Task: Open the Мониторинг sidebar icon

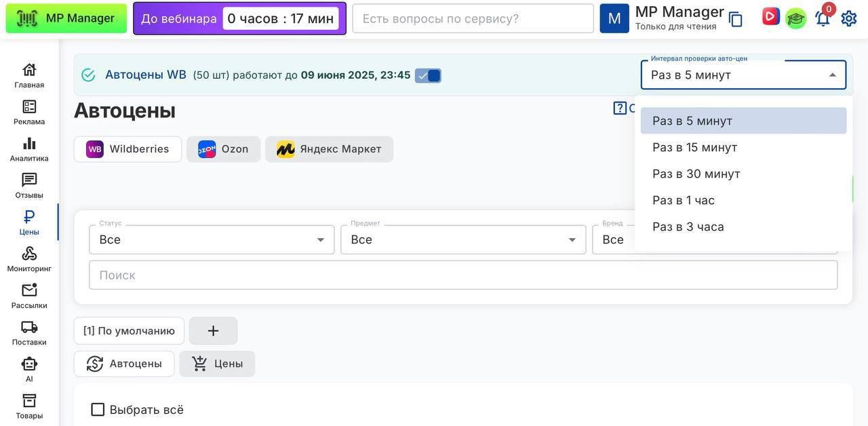Action: pos(29,259)
